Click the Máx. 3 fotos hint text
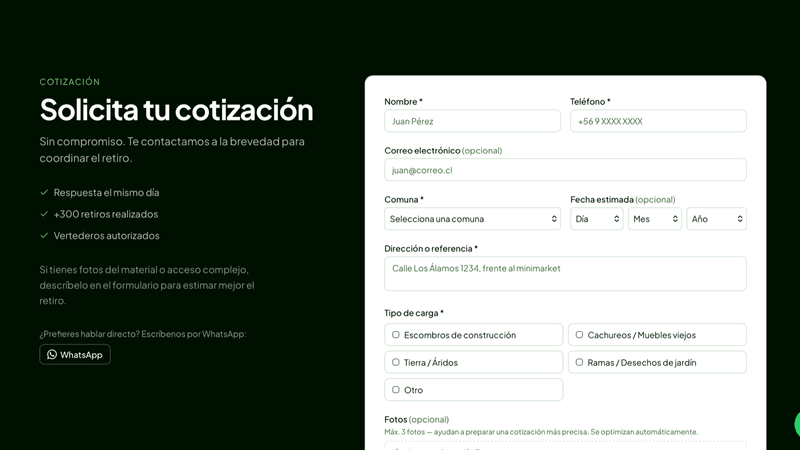The height and width of the screenshot is (450, 800). click(x=541, y=432)
